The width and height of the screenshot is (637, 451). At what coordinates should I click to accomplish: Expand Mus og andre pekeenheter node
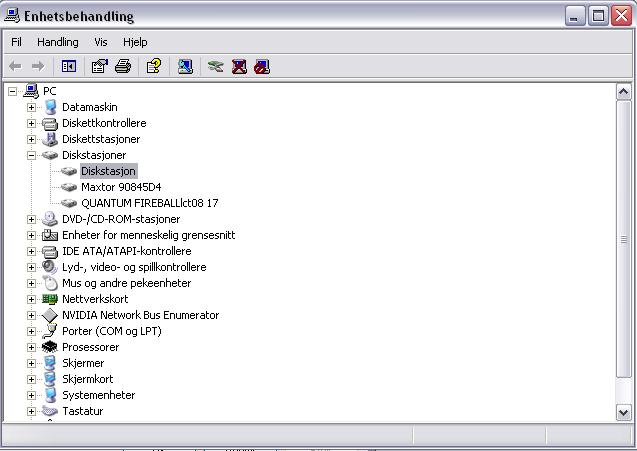pos(31,283)
